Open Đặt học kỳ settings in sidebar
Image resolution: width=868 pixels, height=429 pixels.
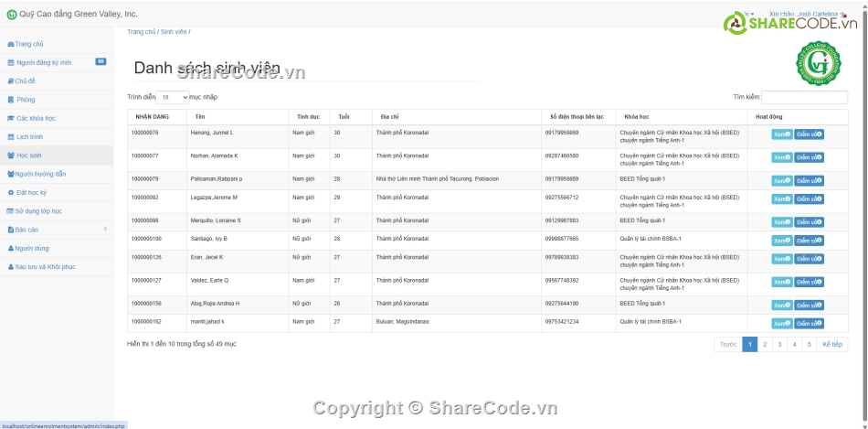coord(31,193)
